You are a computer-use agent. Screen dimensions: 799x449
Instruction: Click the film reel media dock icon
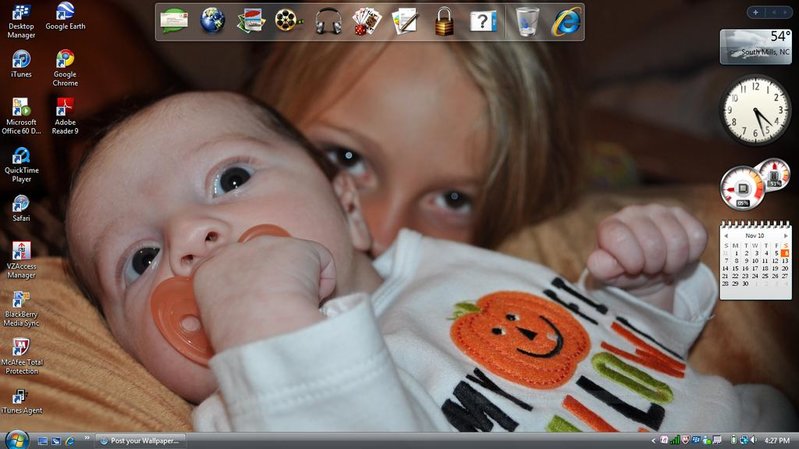pyautogui.click(x=288, y=21)
